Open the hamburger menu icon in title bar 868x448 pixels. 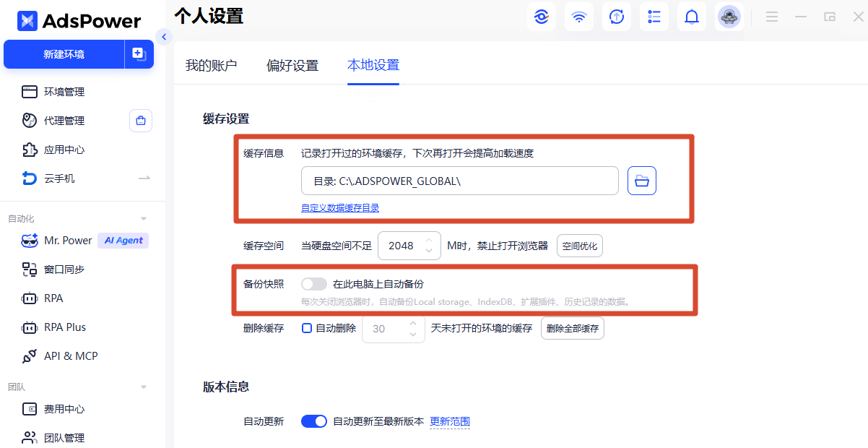[772, 17]
